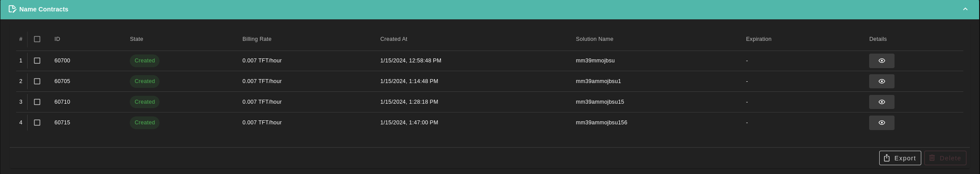Viewport: 980px width, 174px height.
Task: Sort by the ID column header
Action: click(x=57, y=39)
